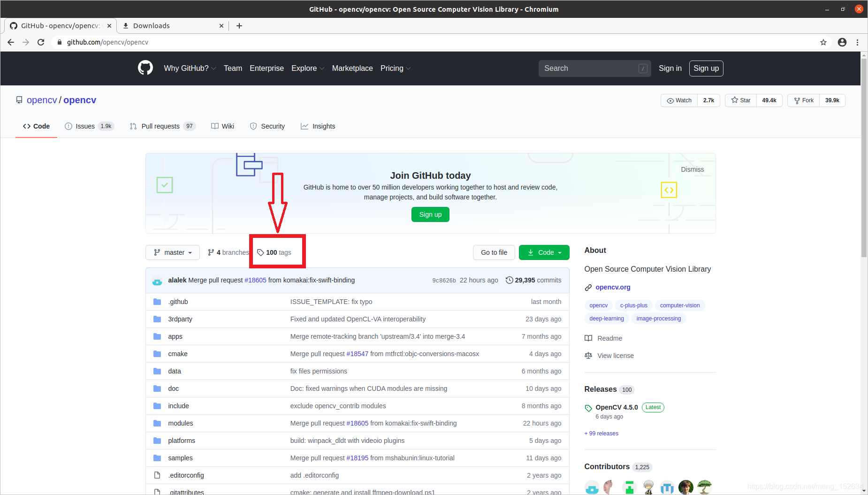The height and width of the screenshot is (495, 868).
Task: Star the opencv repository
Action: click(x=741, y=100)
